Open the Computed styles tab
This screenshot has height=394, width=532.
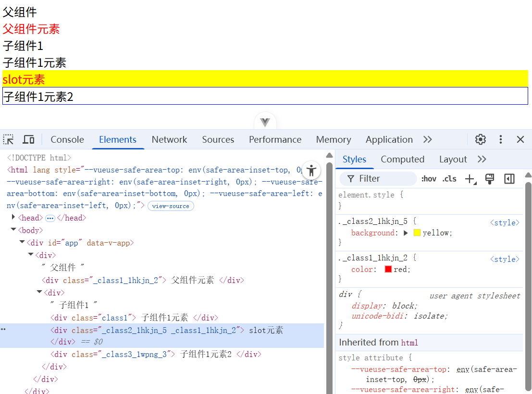402,159
